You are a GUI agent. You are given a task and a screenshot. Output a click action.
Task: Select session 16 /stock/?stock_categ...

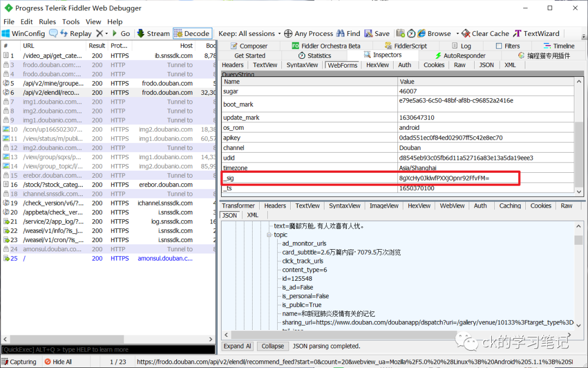click(108, 184)
